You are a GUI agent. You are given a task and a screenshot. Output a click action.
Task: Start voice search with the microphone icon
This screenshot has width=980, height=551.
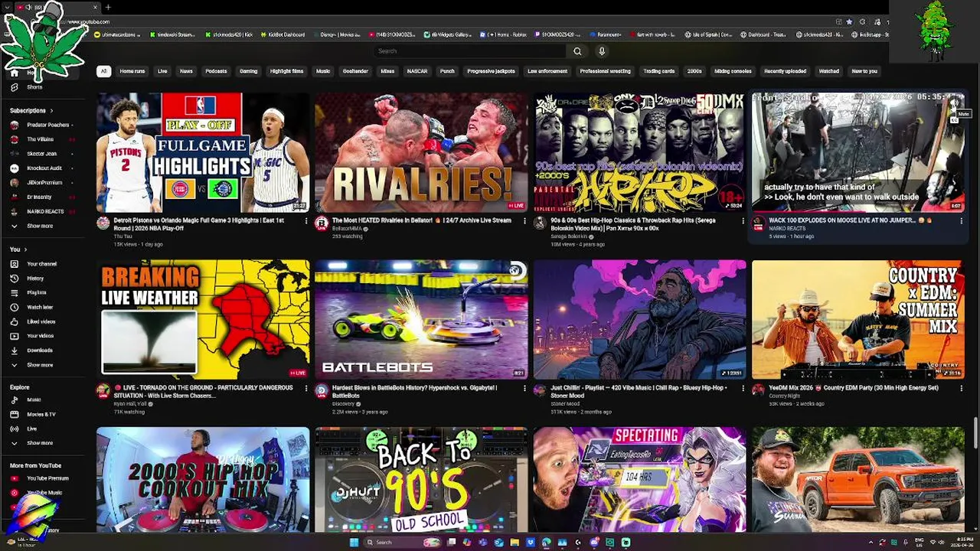coord(602,51)
